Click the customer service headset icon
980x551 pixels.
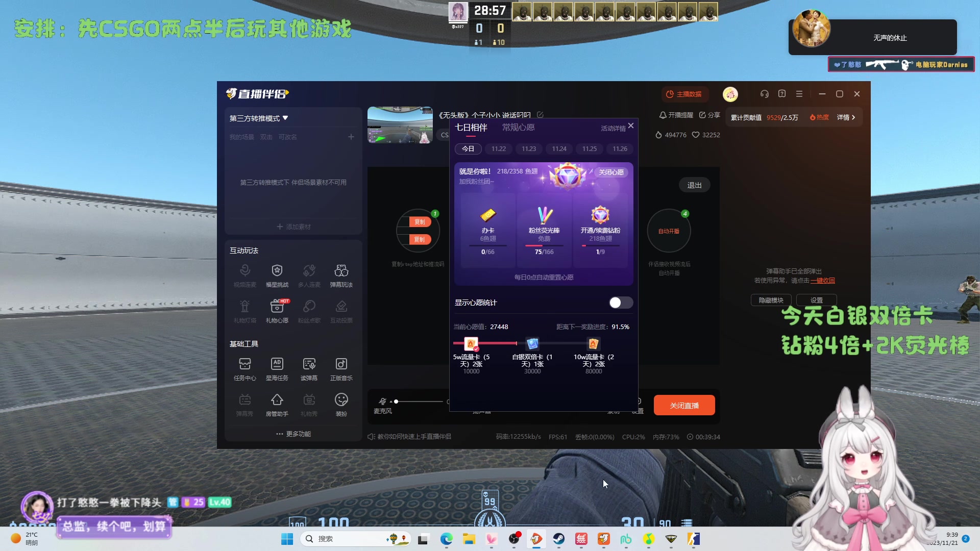pos(764,94)
